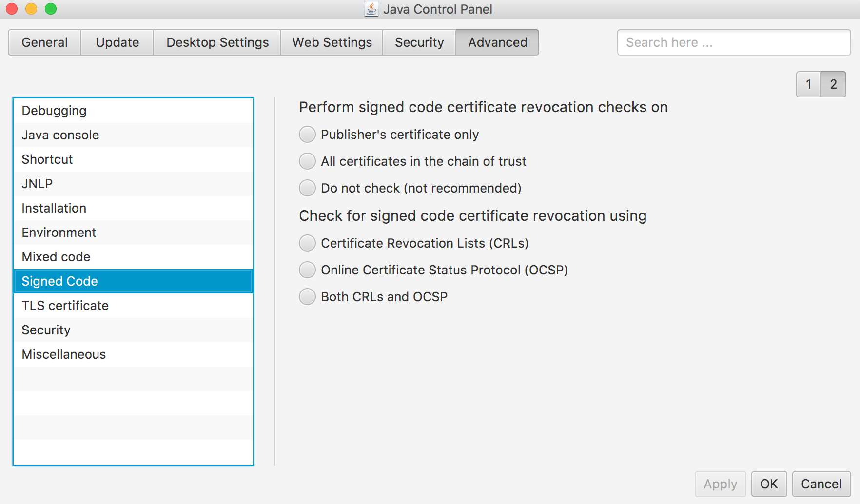Switch to the Security tab

point(419,42)
